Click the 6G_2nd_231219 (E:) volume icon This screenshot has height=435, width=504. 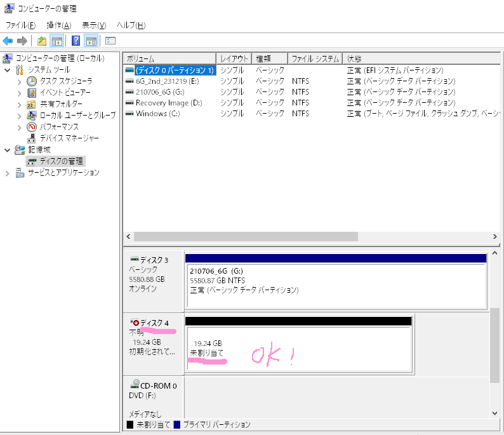(x=129, y=81)
